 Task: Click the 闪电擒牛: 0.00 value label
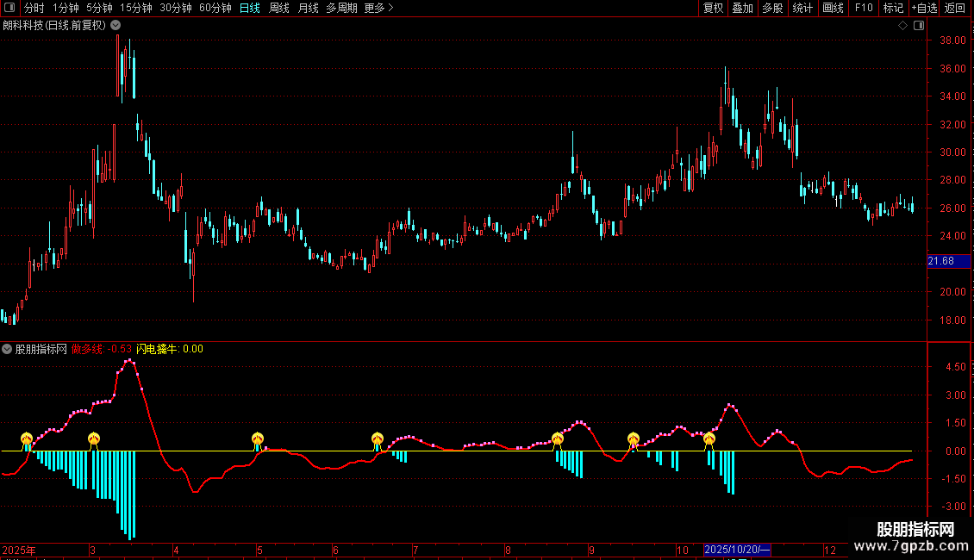[170, 350]
